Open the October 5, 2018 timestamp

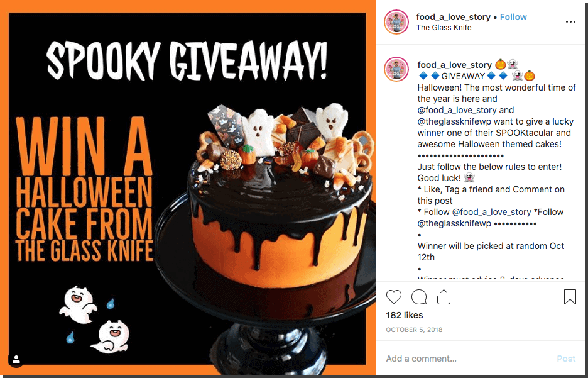point(414,330)
